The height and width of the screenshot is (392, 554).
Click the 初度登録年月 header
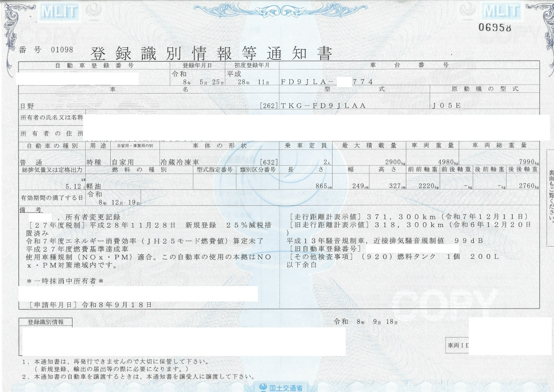252,65
